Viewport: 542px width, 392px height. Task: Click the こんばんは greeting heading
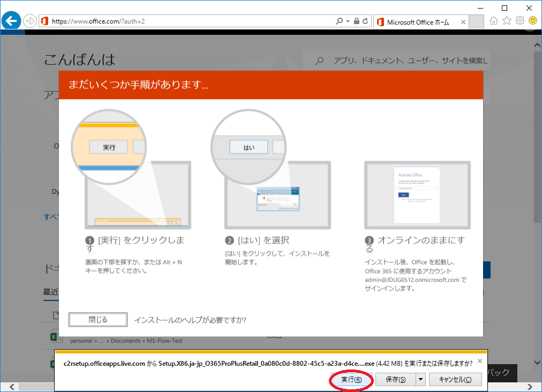tap(80, 60)
